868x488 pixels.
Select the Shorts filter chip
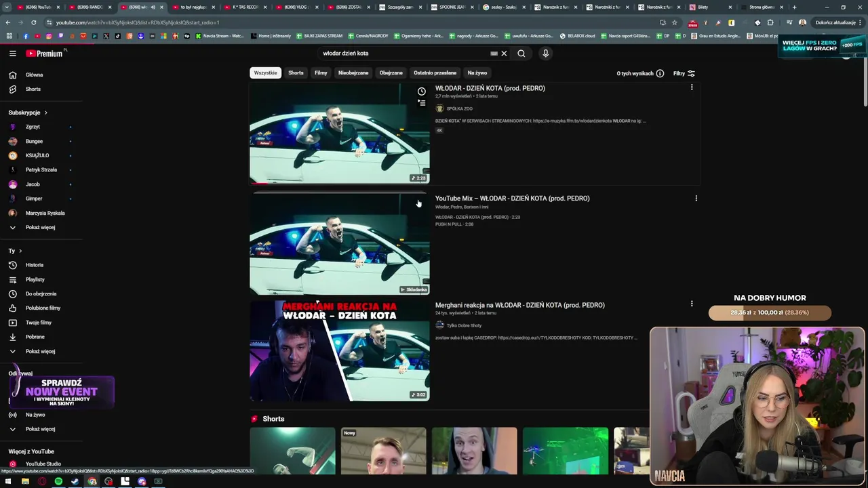point(296,73)
